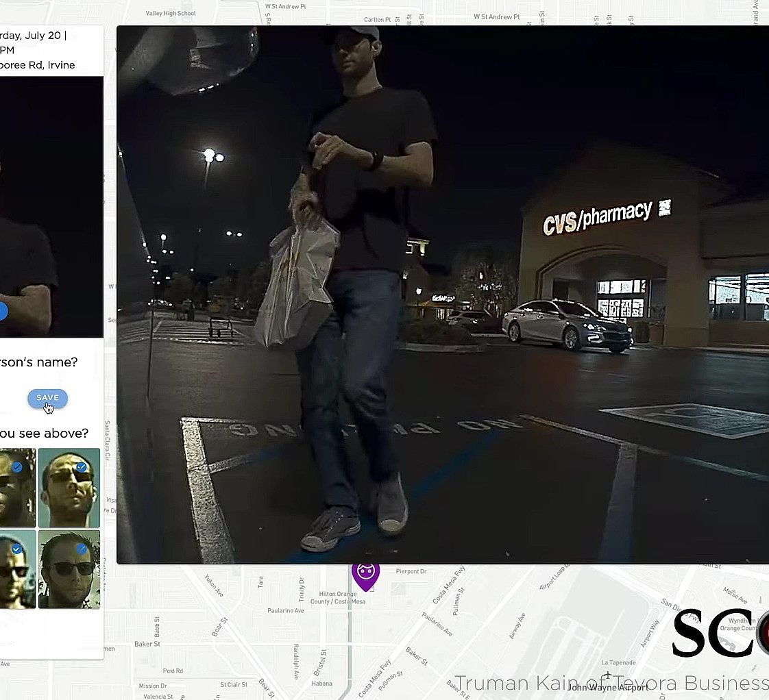Toggle the checkmark on the dark-skinned man's face
The width and height of the screenshot is (769, 700).
point(16,466)
